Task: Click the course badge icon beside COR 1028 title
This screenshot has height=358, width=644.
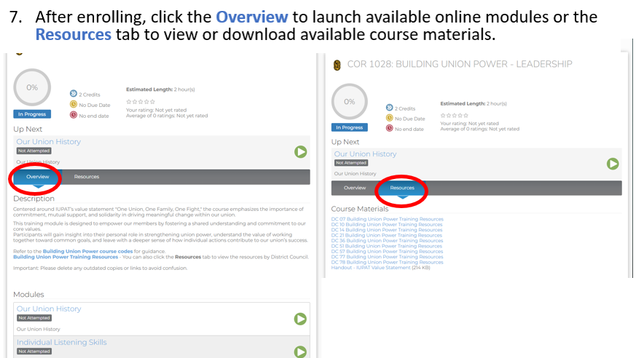Action: (337, 65)
